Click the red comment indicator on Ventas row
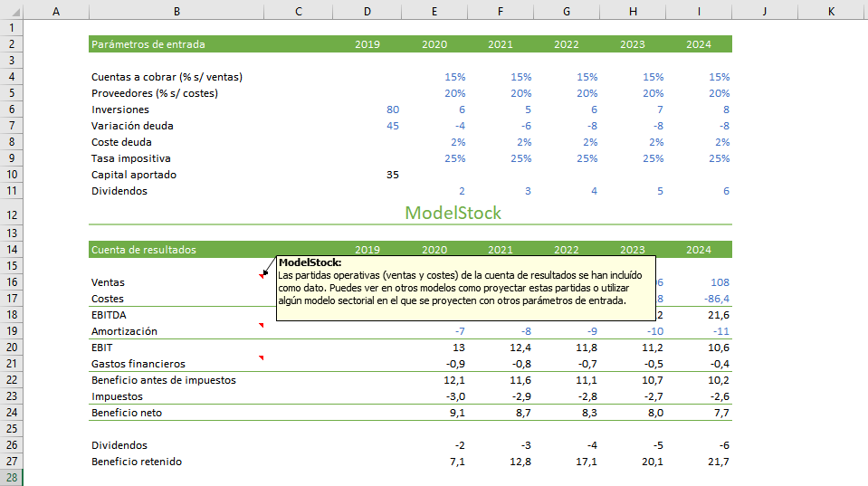This screenshot has height=486, width=868. [261, 276]
